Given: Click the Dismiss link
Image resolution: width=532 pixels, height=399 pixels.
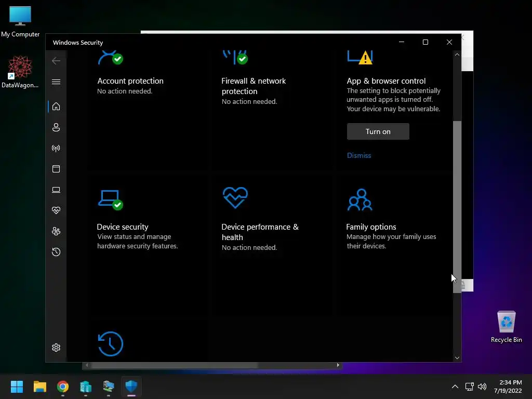Looking at the screenshot, I should click(x=359, y=155).
